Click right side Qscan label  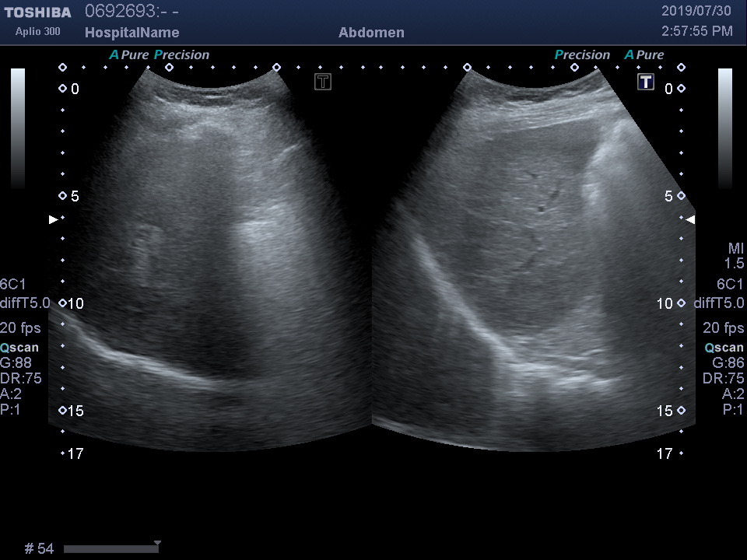coord(724,348)
